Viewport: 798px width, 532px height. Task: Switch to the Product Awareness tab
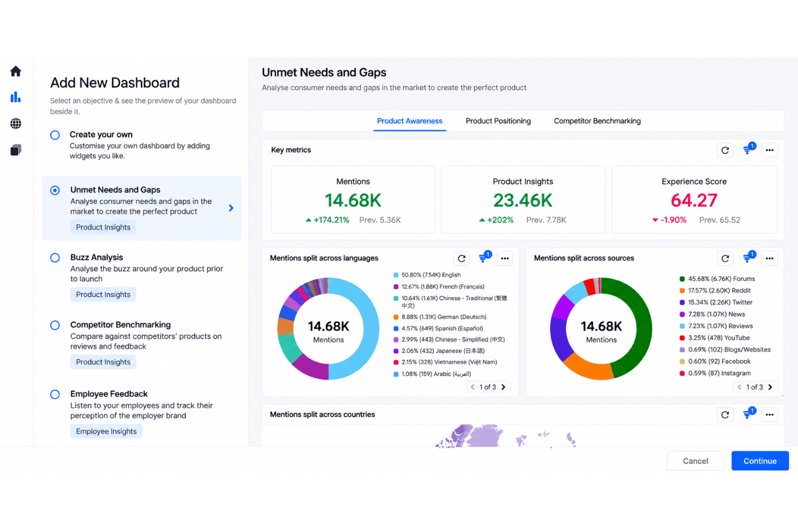[x=410, y=121]
